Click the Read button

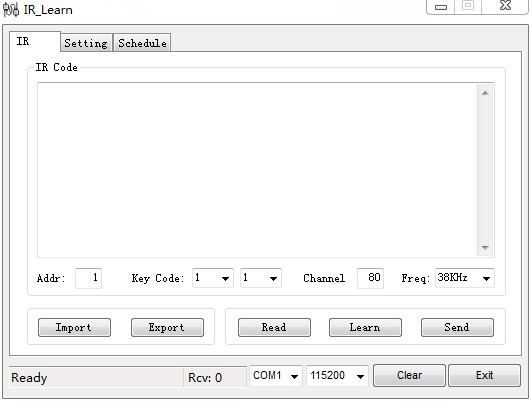[274, 328]
